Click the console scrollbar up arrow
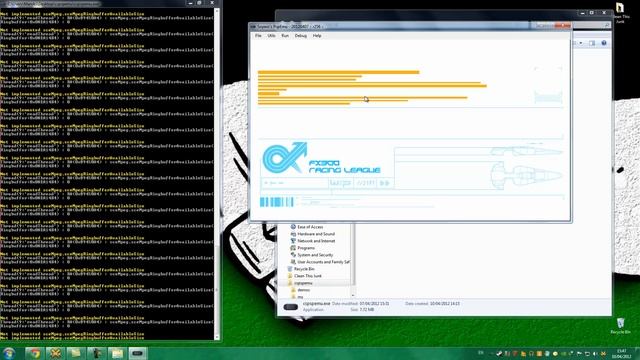The width and height of the screenshot is (640, 360). pyautogui.click(x=217, y=11)
